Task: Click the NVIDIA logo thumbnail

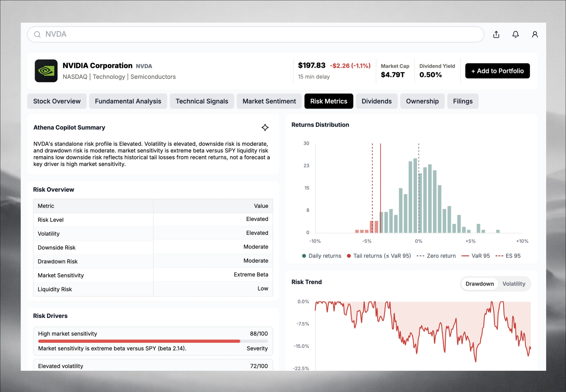Action: pyautogui.click(x=46, y=71)
